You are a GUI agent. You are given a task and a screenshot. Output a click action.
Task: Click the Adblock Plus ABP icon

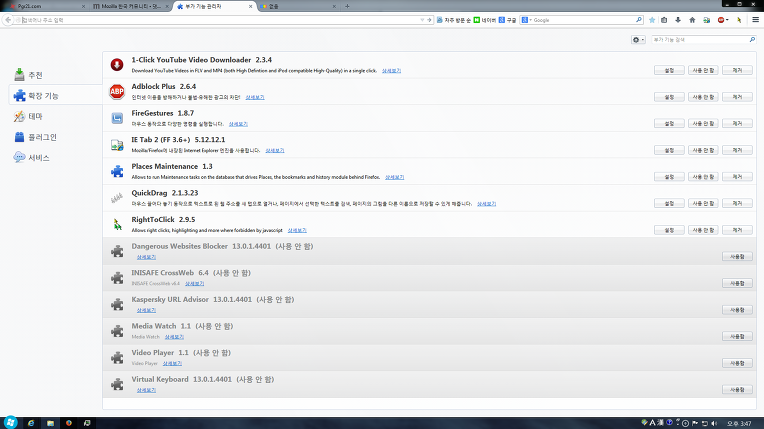point(117,93)
